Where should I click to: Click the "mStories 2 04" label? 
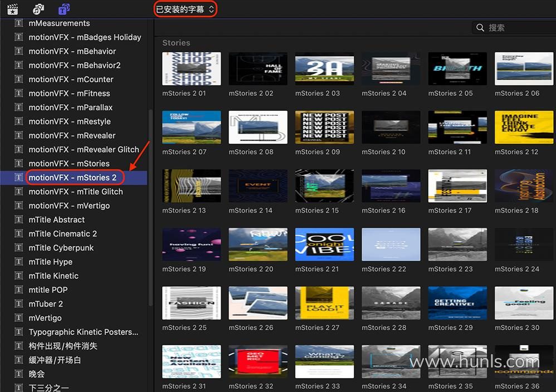384,93
